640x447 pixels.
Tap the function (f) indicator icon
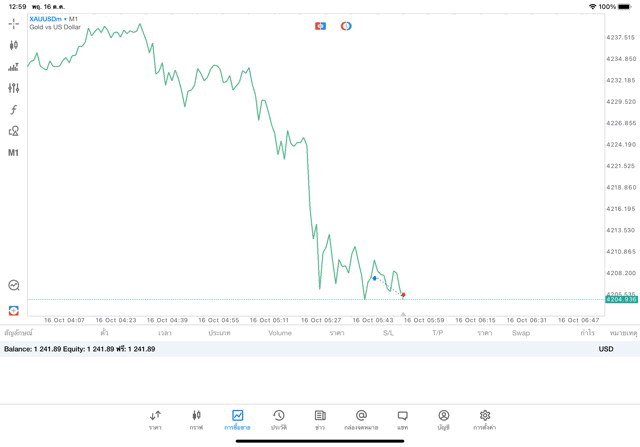click(x=14, y=110)
